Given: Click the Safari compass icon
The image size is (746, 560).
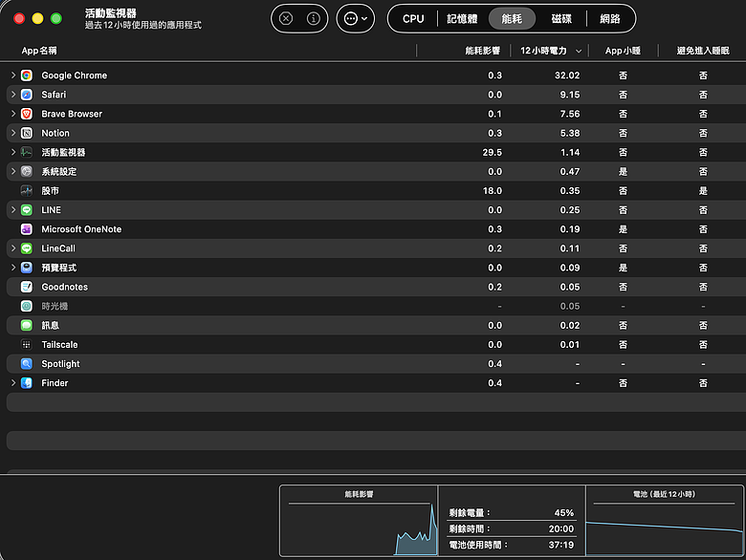Looking at the screenshot, I should 27,95.
